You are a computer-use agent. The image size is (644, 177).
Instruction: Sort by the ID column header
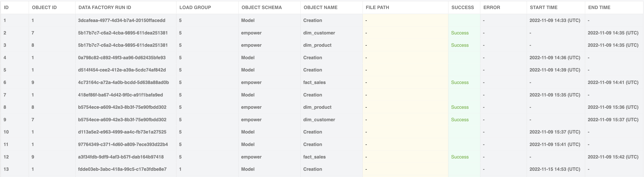(x=6, y=8)
